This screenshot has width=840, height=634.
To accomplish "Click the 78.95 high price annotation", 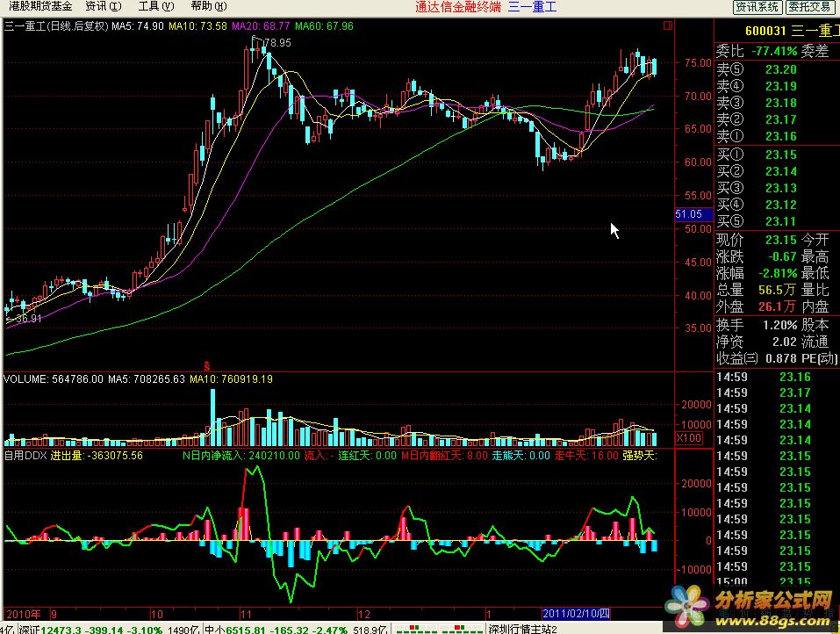I will tap(277, 43).
